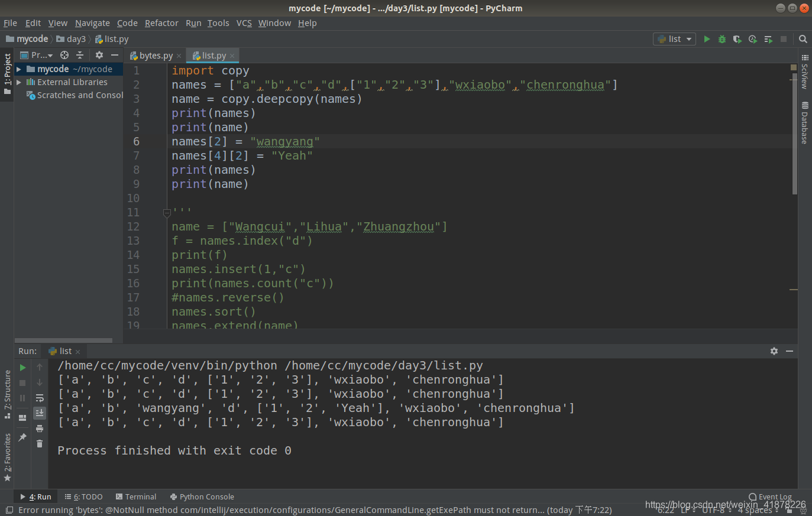Open the Tools menu

218,23
